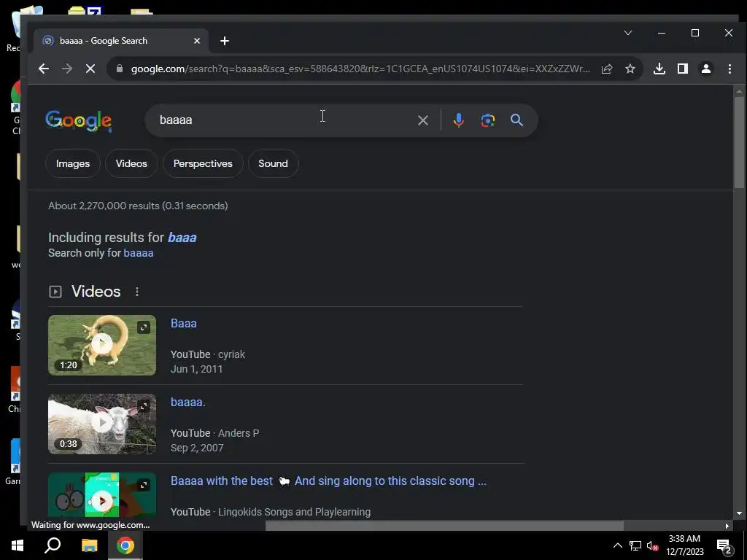747x560 pixels.
Task: Filter results by Images
Action: pyautogui.click(x=73, y=163)
